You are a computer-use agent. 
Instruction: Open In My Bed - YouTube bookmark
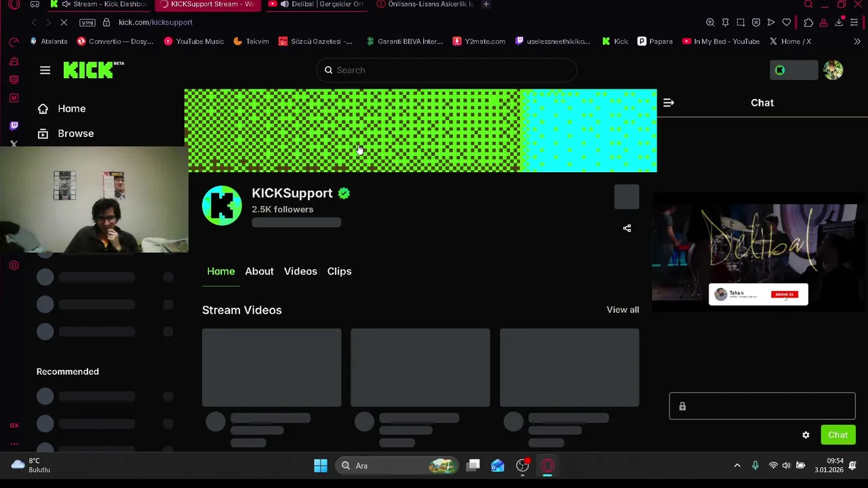tap(721, 41)
